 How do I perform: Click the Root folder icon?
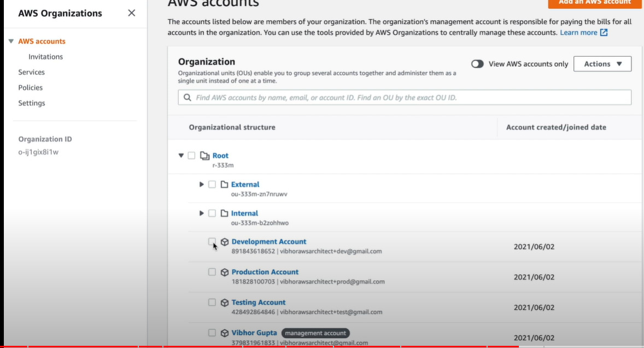[x=204, y=156]
